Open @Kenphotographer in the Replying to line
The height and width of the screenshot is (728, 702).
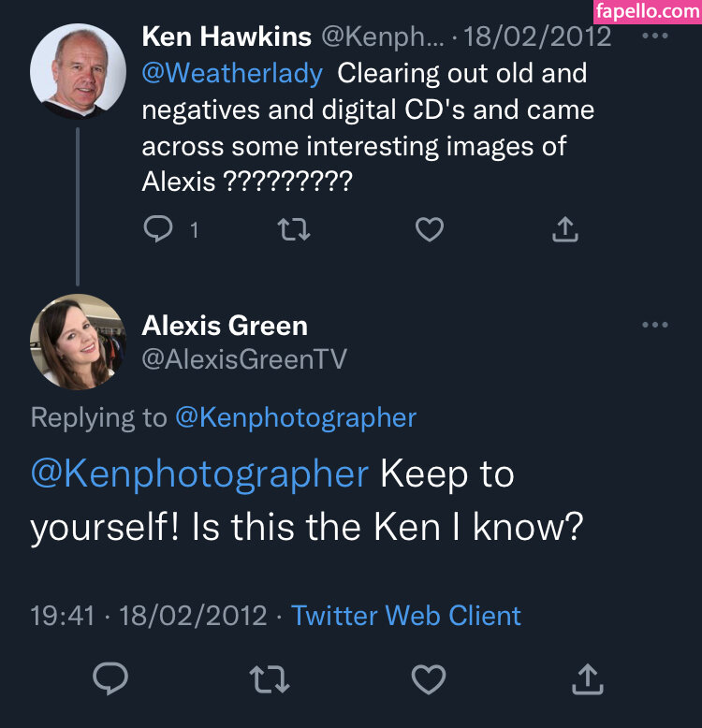(x=295, y=417)
